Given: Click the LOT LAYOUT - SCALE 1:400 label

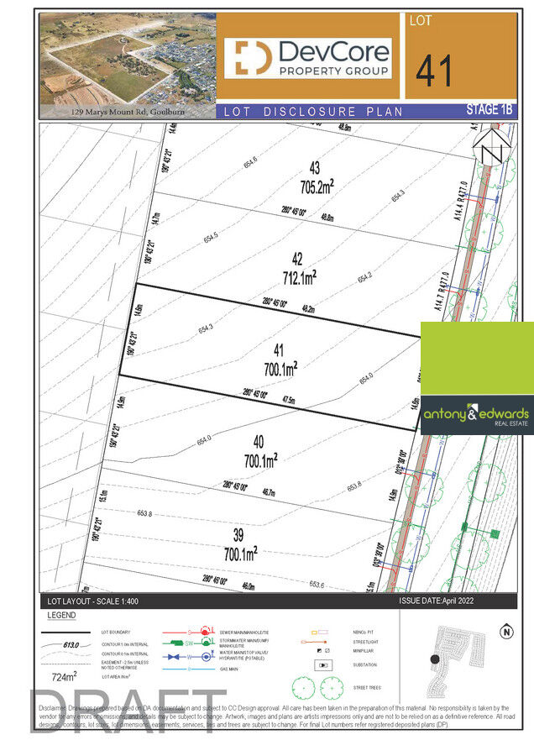Looking at the screenshot, I should pyautogui.click(x=92, y=601).
